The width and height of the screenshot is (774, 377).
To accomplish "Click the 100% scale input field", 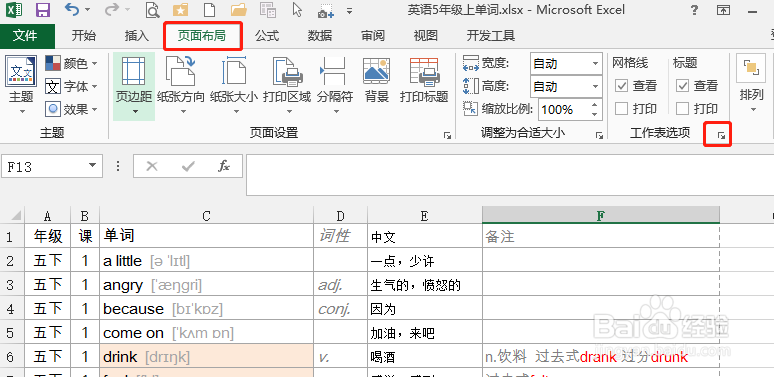I will (563, 109).
